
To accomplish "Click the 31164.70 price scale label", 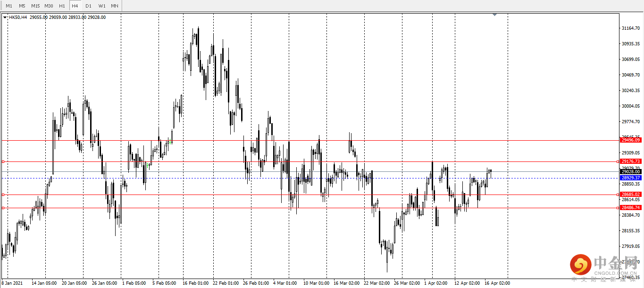I will point(631,28).
